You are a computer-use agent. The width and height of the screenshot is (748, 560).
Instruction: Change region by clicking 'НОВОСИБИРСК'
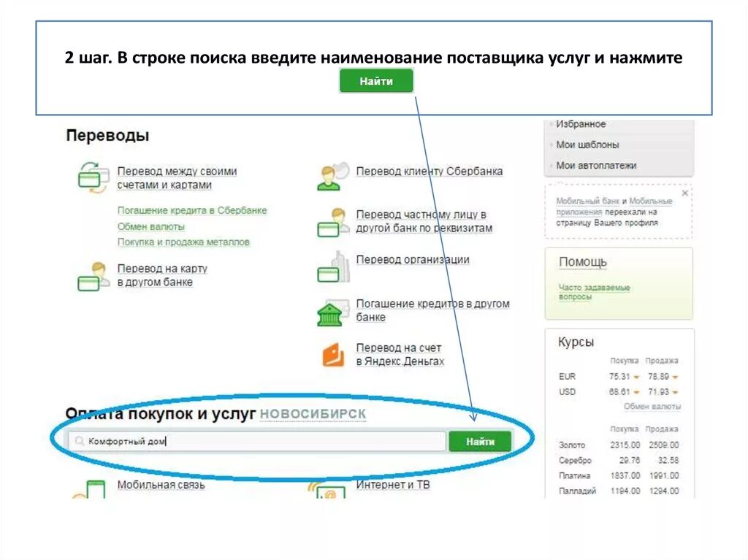[x=313, y=413]
